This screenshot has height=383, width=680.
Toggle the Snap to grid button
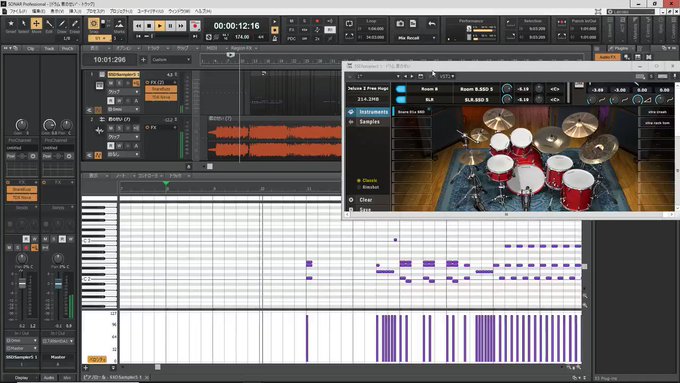(93, 24)
